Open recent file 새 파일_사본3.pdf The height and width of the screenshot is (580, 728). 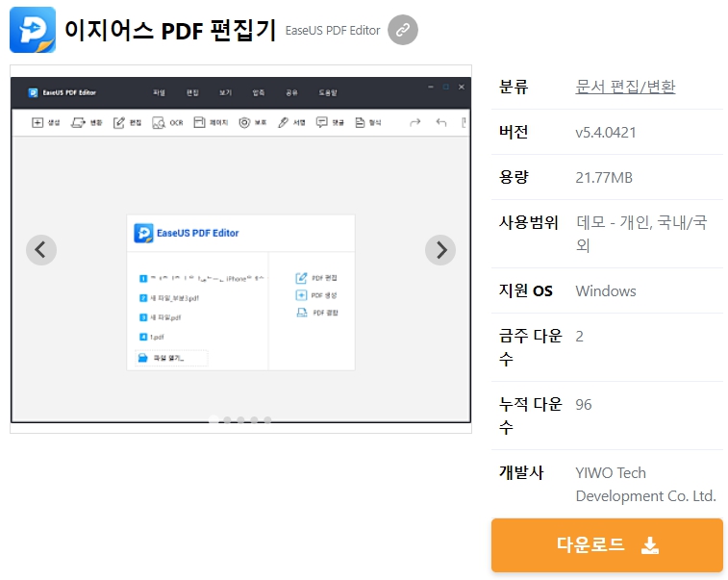169,298
